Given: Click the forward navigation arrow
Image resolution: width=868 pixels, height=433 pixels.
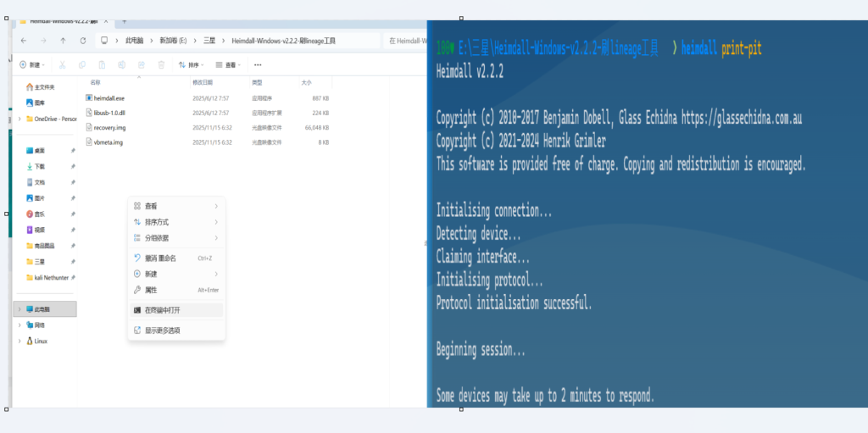Looking at the screenshot, I should (43, 41).
